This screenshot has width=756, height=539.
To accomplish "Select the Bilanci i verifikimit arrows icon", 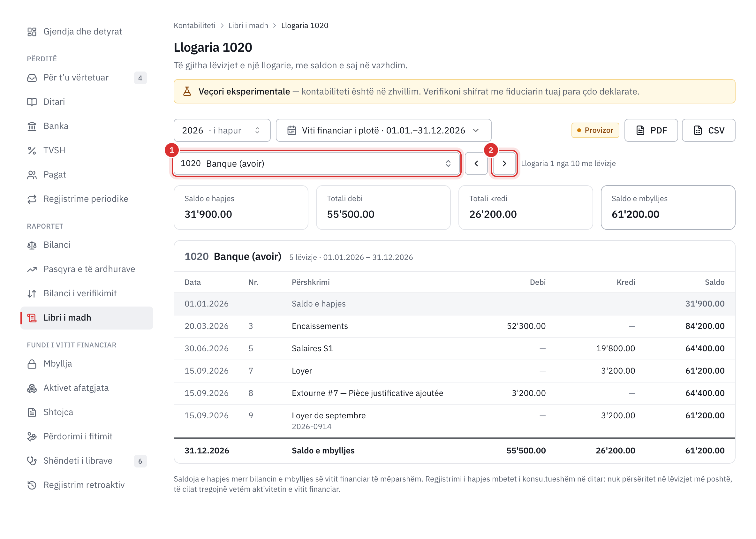I will 32,293.
